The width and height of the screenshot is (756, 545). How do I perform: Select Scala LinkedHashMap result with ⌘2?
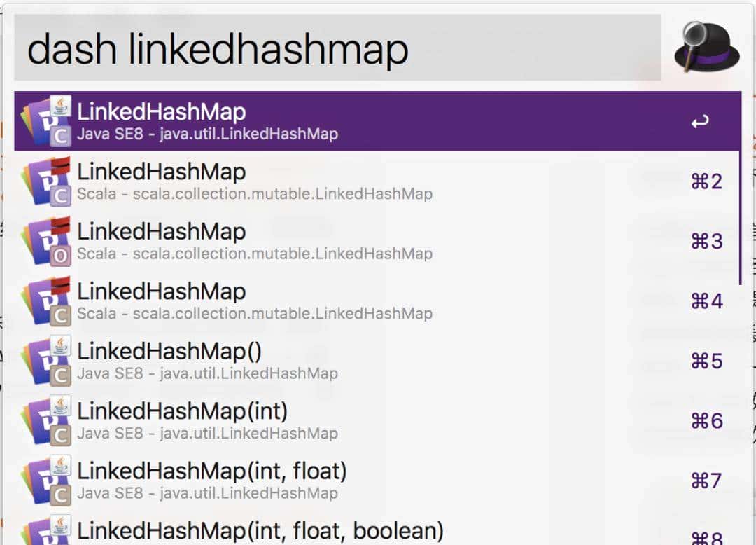(377, 181)
